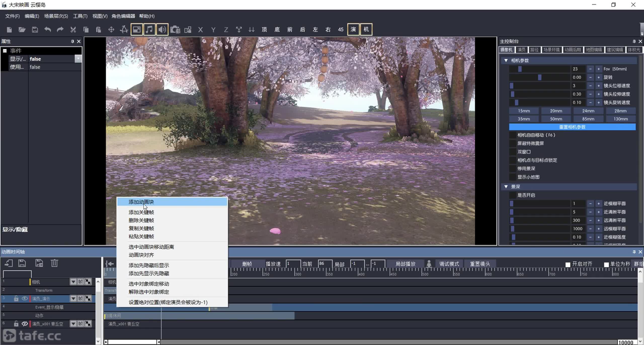The width and height of the screenshot is (644, 345).
Task: Toggle 是否开启 depth of field checkbox
Action: (x=512, y=195)
